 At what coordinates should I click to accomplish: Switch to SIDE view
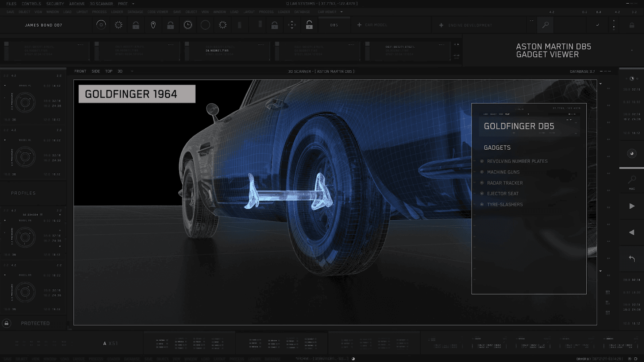click(96, 71)
